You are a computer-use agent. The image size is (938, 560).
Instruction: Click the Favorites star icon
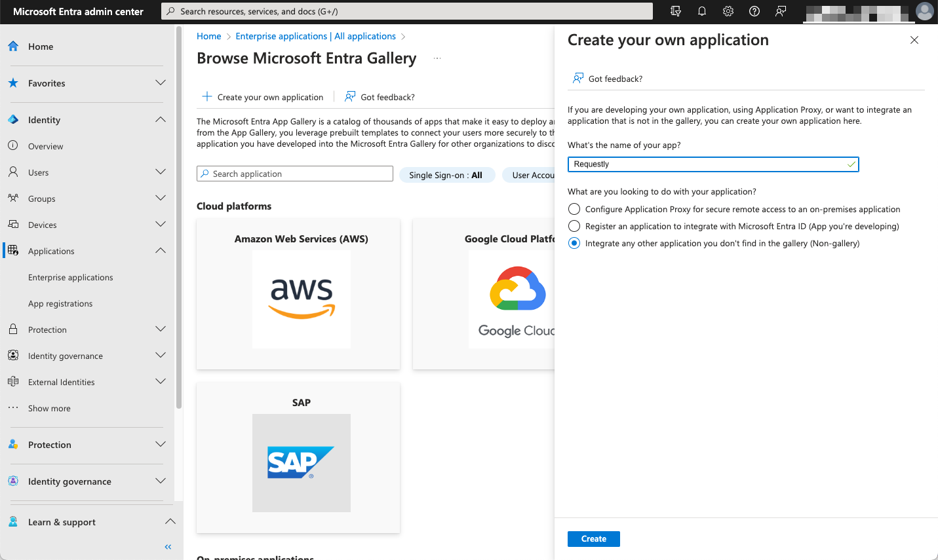(x=13, y=83)
